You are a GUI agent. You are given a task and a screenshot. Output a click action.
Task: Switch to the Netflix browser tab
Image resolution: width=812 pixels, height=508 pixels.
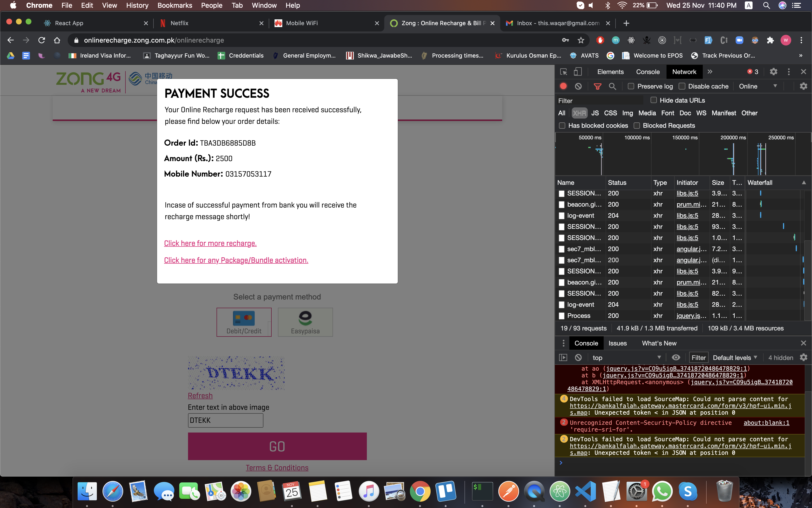tap(211, 23)
